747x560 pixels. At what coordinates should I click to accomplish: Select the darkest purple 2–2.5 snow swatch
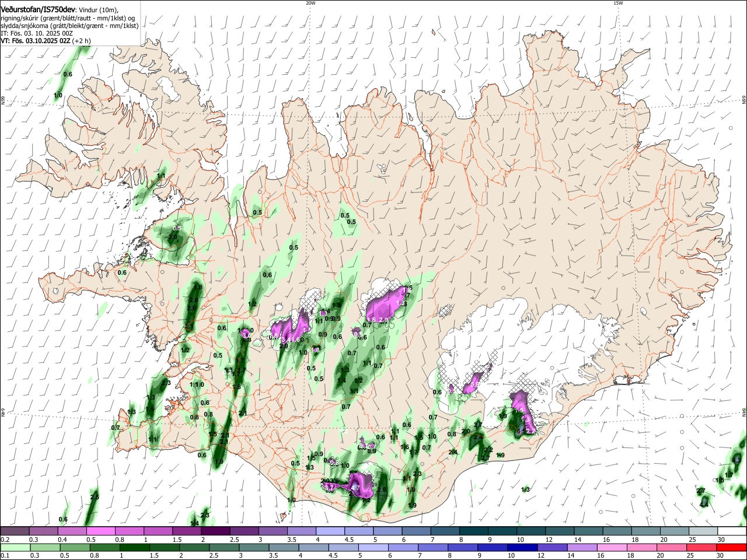[x=215, y=531]
